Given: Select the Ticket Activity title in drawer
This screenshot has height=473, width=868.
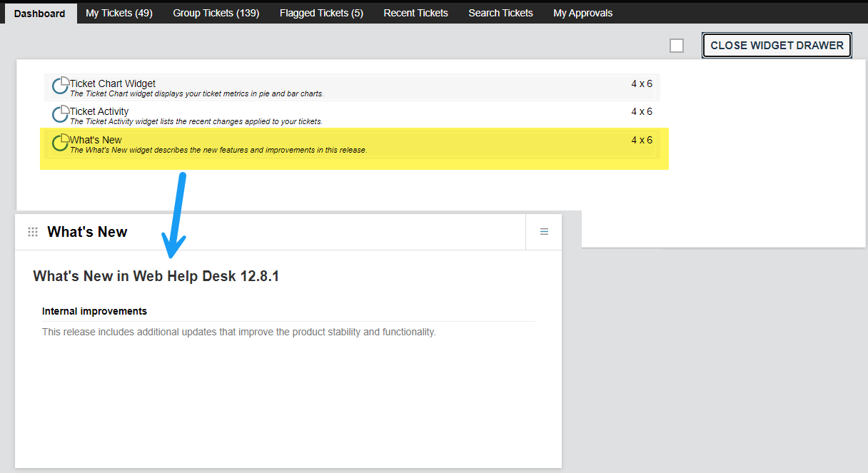Looking at the screenshot, I should coord(99,111).
